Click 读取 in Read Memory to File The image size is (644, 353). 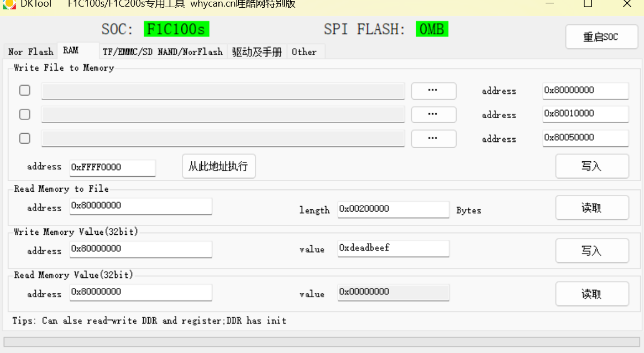(x=591, y=208)
